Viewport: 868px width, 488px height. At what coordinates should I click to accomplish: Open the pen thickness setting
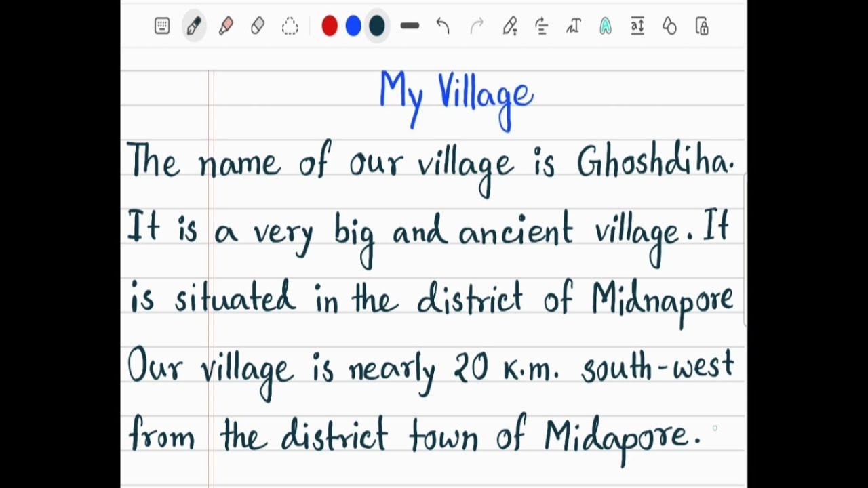click(x=410, y=26)
